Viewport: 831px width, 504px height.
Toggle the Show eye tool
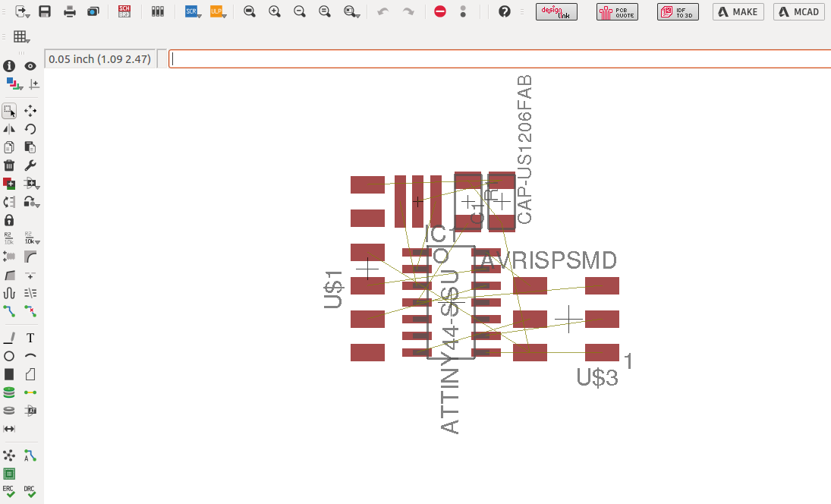click(x=30, y=66)
